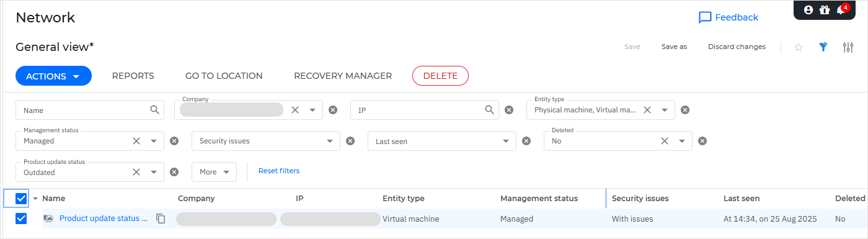Screen dimensions: 868x239
Task: Sort by the Entity type column header
Action: pyautogui.click(x=404, y=199)
